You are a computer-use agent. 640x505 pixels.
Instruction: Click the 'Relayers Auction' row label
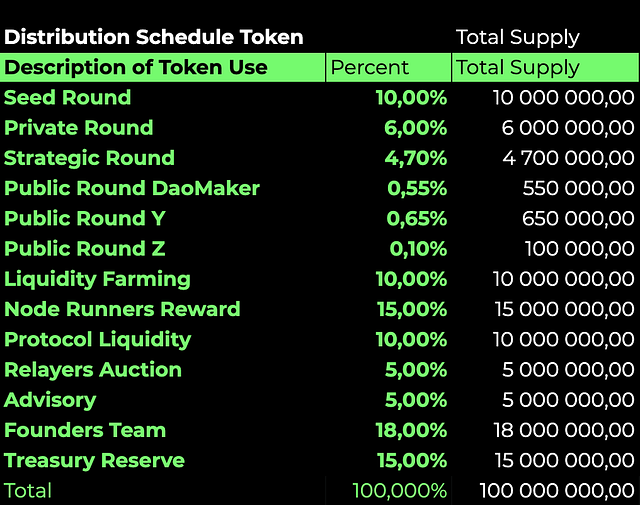click(x=93, y=370)
